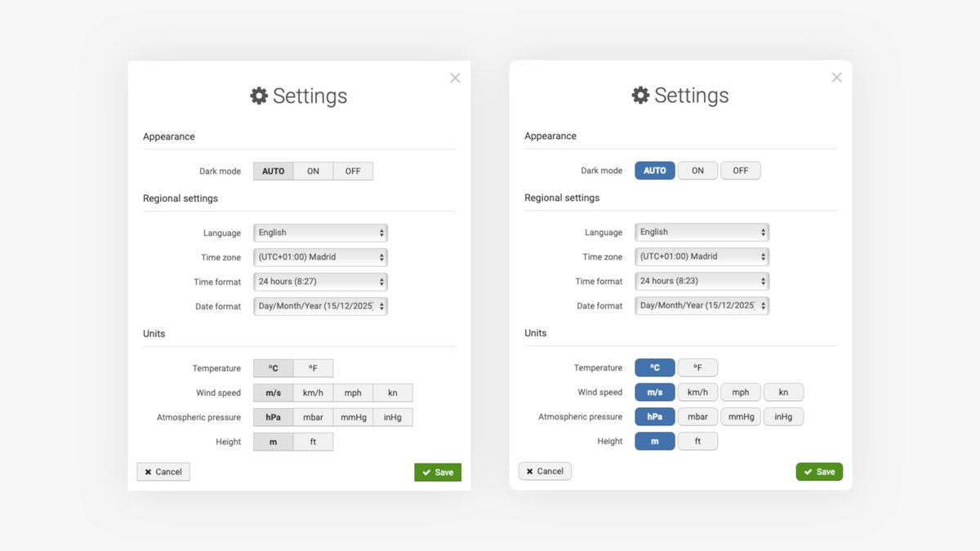Choose m/s wind speed in left dialog

tap(273, 393)
